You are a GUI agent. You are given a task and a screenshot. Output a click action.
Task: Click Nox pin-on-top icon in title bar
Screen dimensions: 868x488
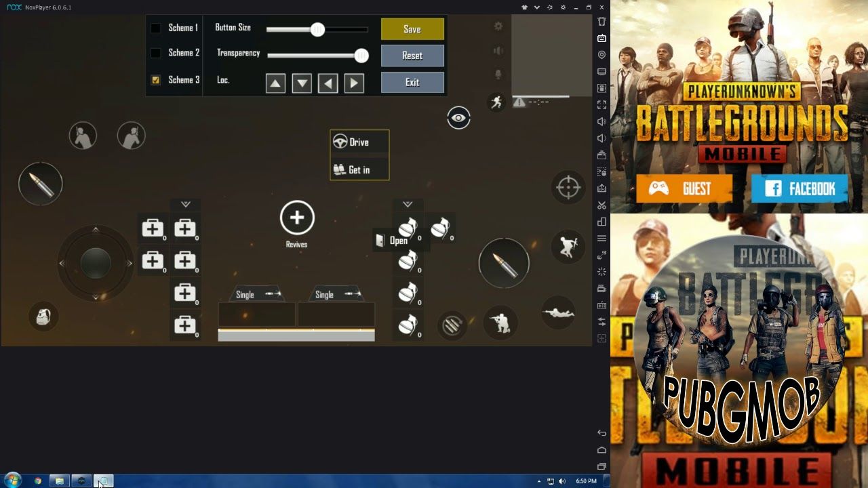pos(550,7)
